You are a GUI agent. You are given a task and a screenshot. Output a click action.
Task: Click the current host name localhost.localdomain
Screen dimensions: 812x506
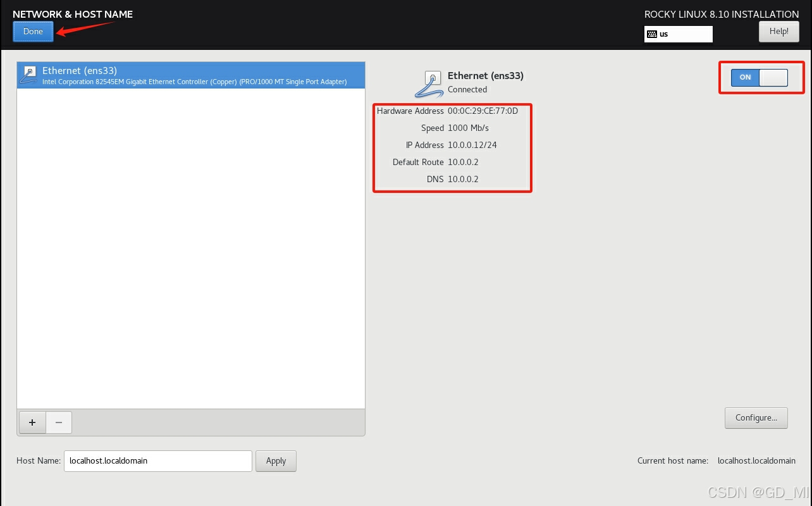pos(756,460)
